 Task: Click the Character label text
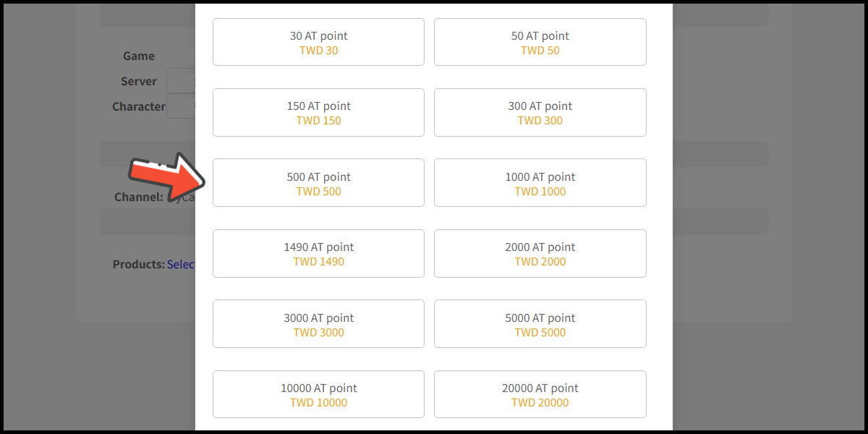(x=138, y=106)
